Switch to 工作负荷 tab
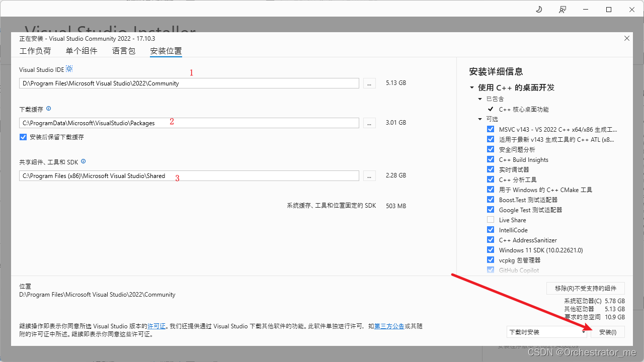This screenshot has width=644, height=362. tap(35, 51)
